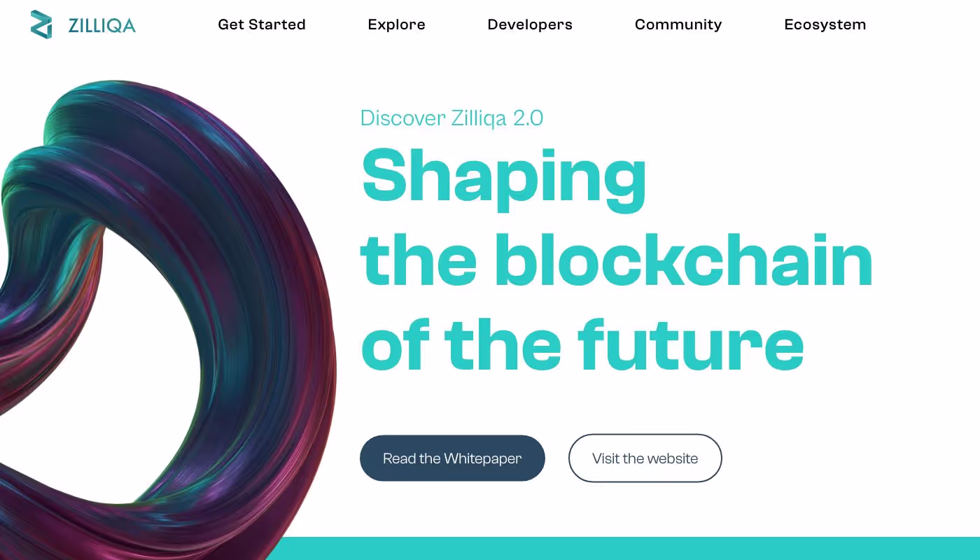Open the whitepaper from the dark pill button
The image size is (980, 560).
pos(452,458)
